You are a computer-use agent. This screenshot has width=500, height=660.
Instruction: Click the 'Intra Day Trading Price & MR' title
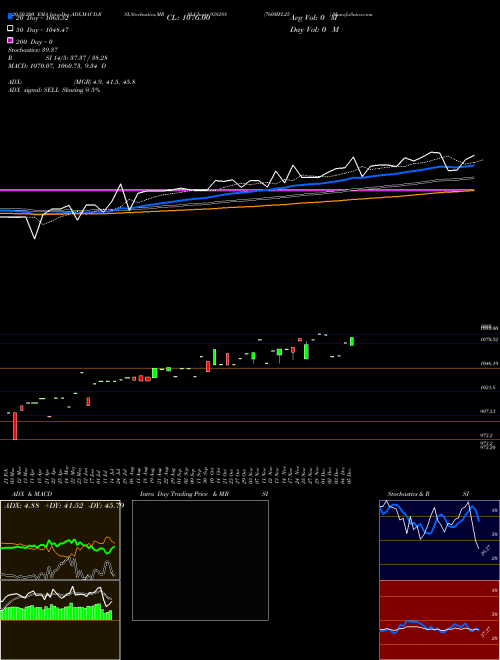click(184, 494)
